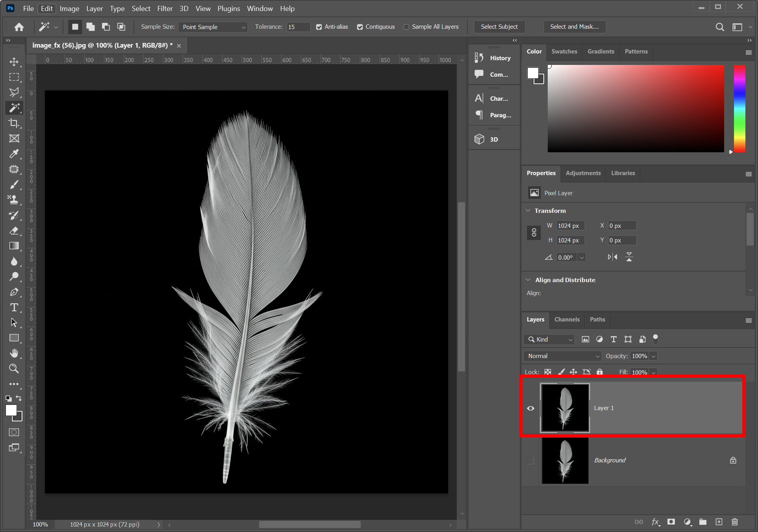The height and width of the screenshot is (532, 758).
Task: Click the Select and Mask button
Action: point(574,27)
